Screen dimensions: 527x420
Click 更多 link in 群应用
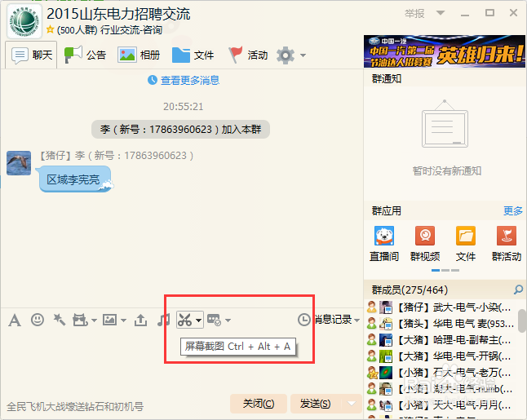click(513, 211)
